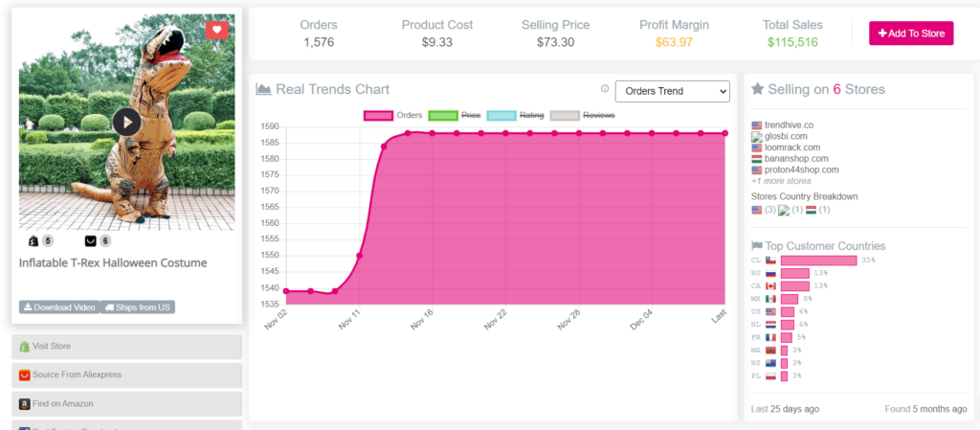
Task: Click the black store icon showing 6
Action: pos(91,240)
